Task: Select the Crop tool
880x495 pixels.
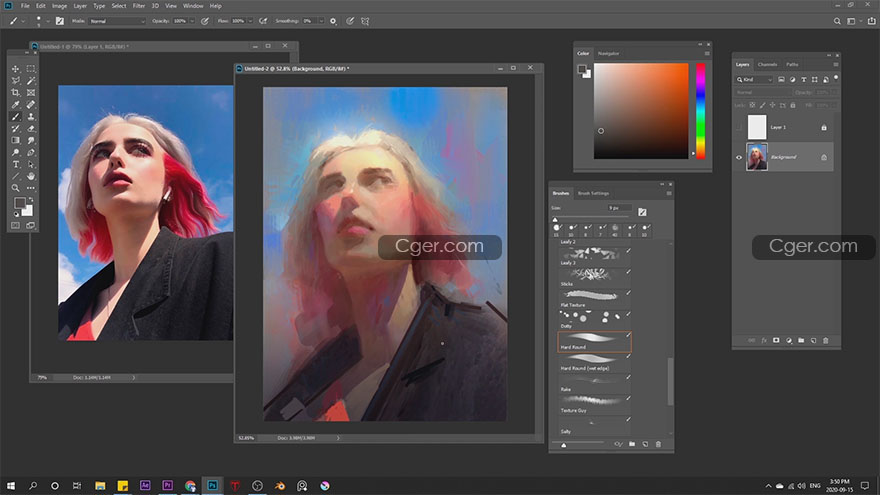Action: click(x=16, y=93)
